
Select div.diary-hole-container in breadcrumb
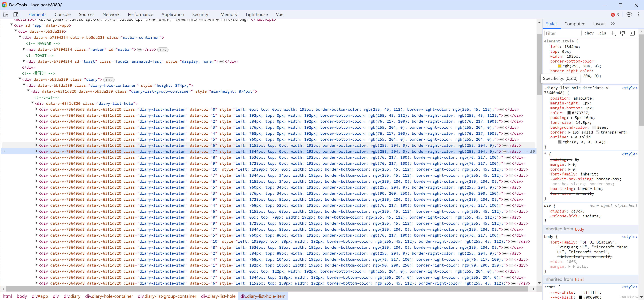[x=109, y=296]
